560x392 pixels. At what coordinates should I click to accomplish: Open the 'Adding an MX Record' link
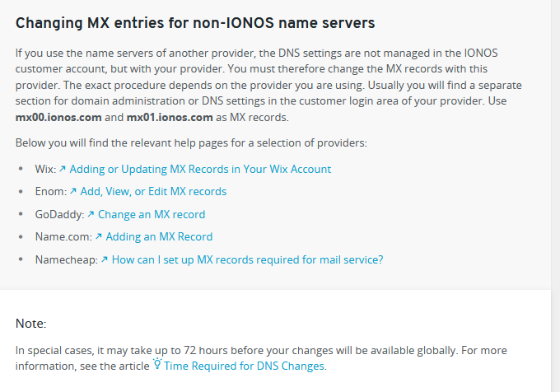click(x=159, y=236)
